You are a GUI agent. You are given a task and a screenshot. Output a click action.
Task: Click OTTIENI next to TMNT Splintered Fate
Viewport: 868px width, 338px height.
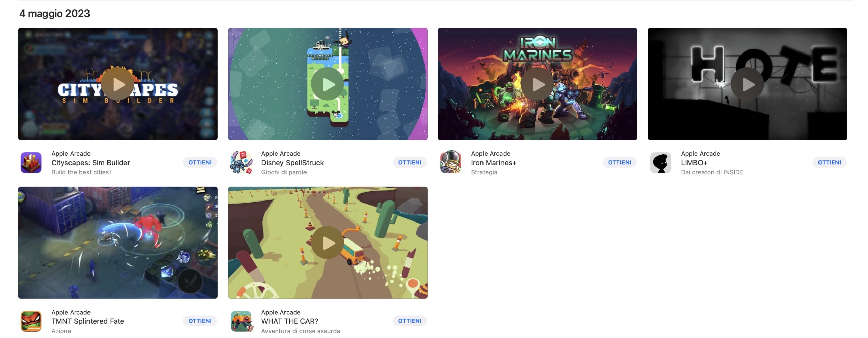[x=200, y=321]
